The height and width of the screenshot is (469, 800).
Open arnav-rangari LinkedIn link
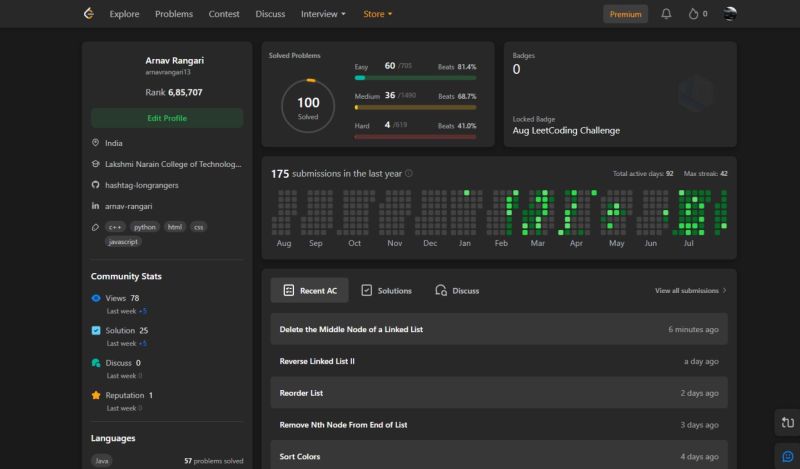pyautogui.click(x=129, y=206)
